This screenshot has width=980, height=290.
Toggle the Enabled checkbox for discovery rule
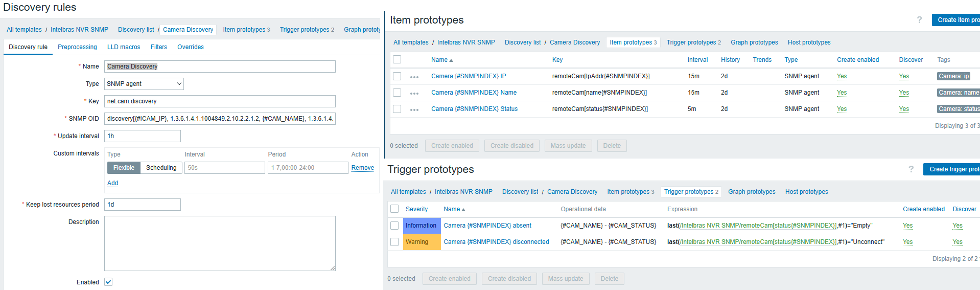click(108, 282)
